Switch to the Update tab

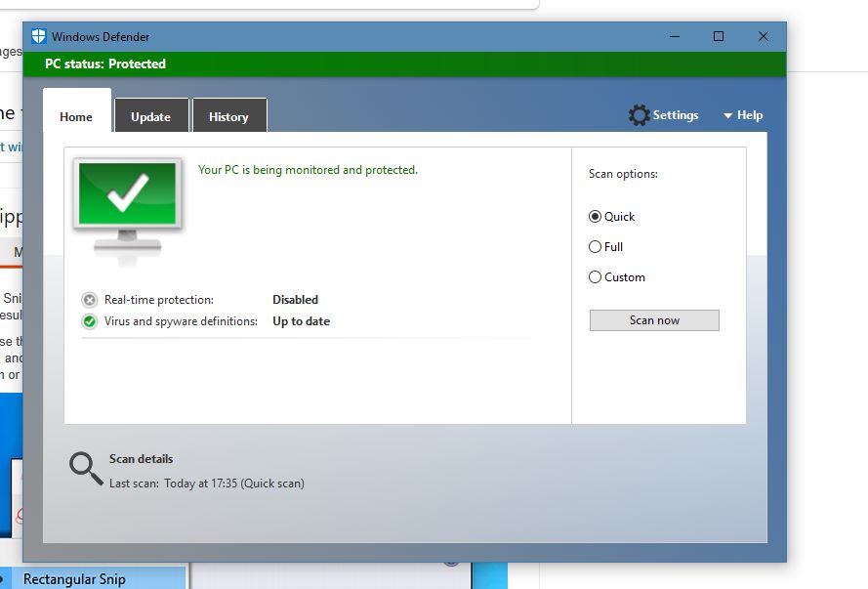click(x=151, y=115)
